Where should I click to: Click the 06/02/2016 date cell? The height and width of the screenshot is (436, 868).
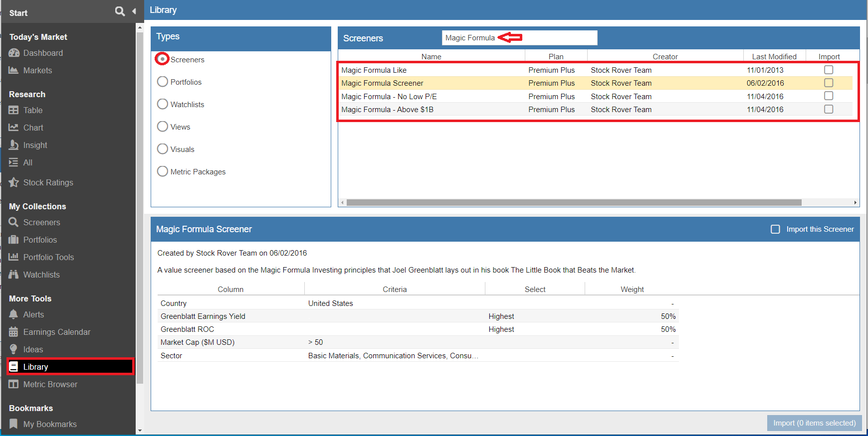tap(765, 83)
